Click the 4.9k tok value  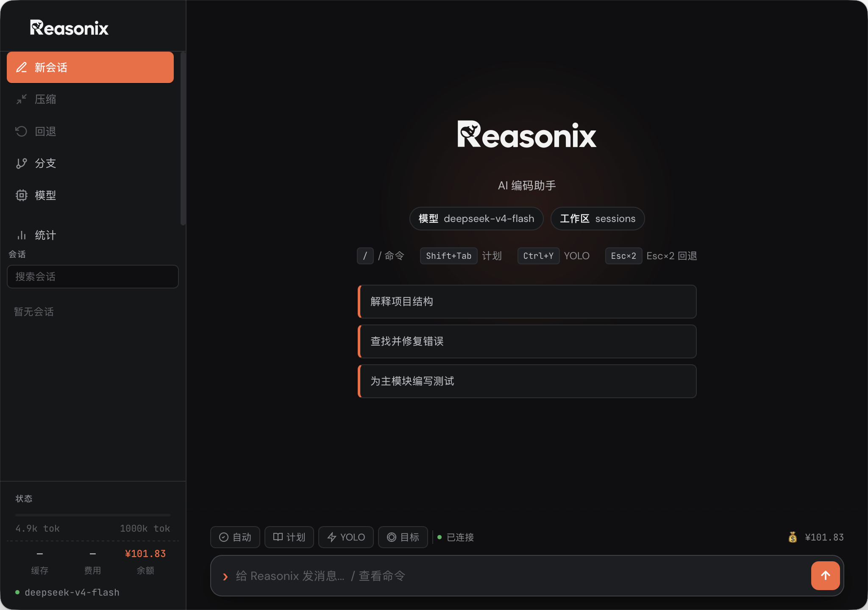(x=38, y=528)
